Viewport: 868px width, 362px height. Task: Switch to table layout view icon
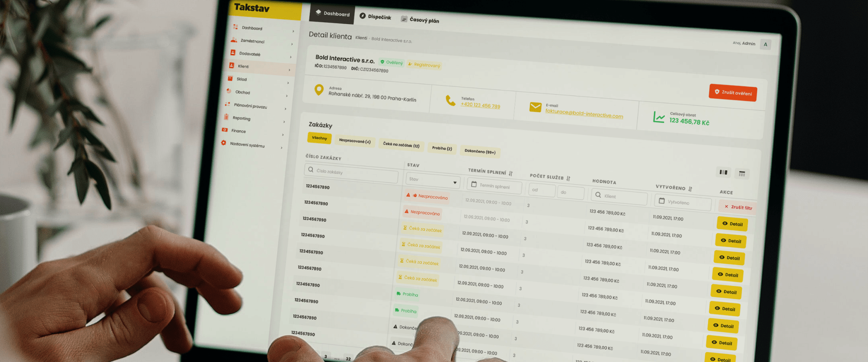click(x=742, y=174)
